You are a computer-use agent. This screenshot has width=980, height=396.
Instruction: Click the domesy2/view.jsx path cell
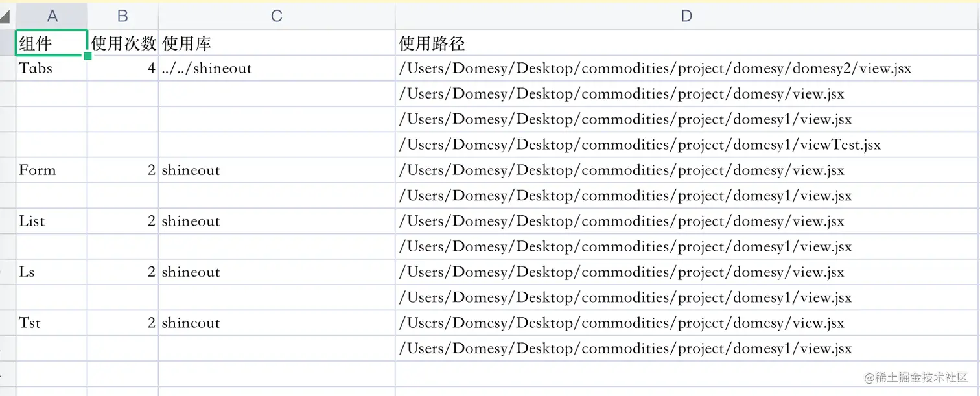click(x=687, y=68)
